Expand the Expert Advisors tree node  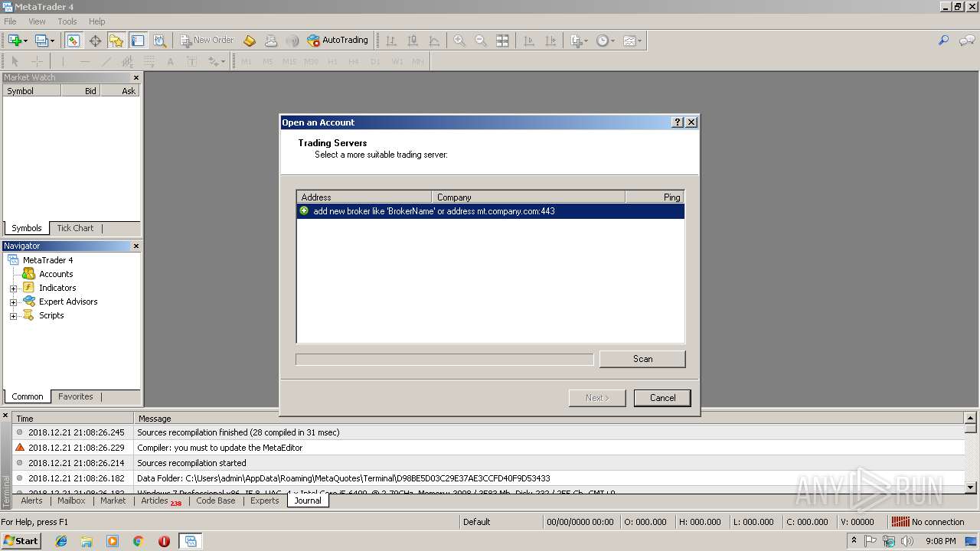13,302
